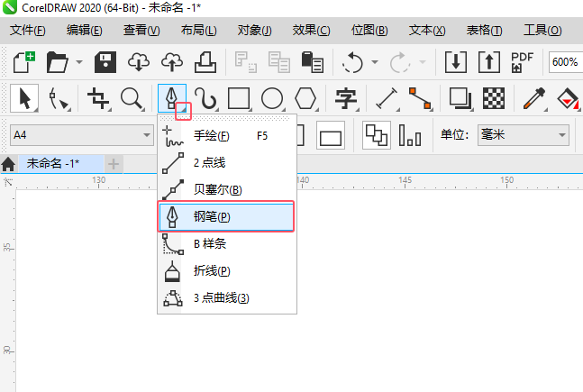Open the 效果(C) menu
This screenshot has width=583, height=392.
pos(311,30)
